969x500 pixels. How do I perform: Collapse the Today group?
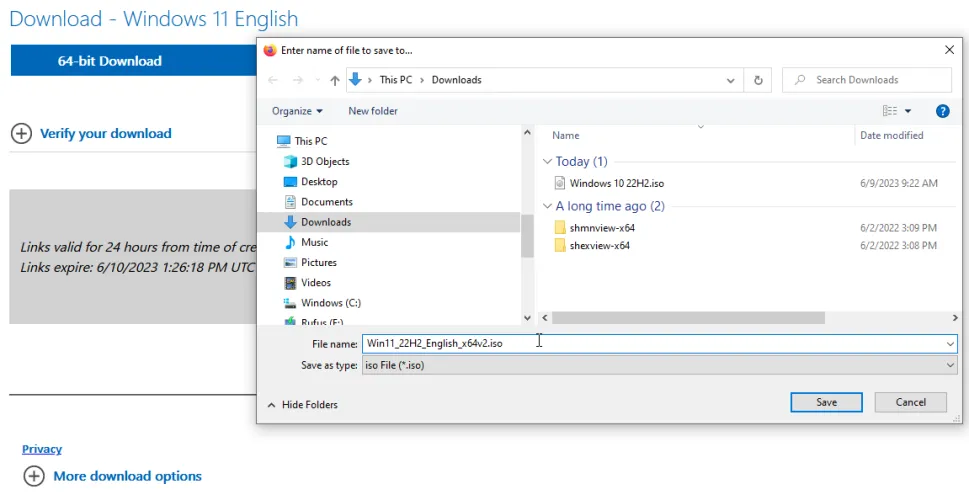pos(547,161)
